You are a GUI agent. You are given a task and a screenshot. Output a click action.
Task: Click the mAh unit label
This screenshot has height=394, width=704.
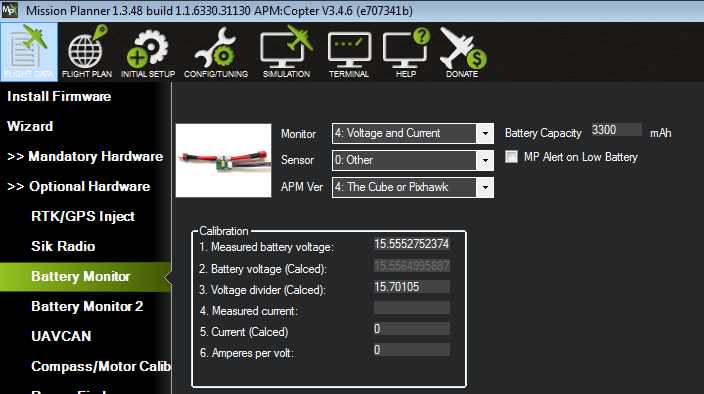(x=661, y=133)
